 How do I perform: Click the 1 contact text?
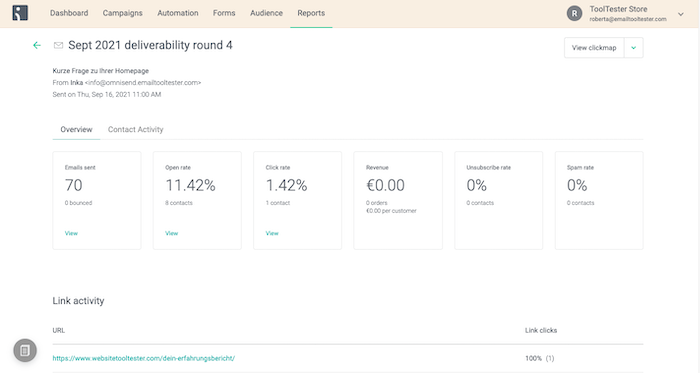pos(278,203)
